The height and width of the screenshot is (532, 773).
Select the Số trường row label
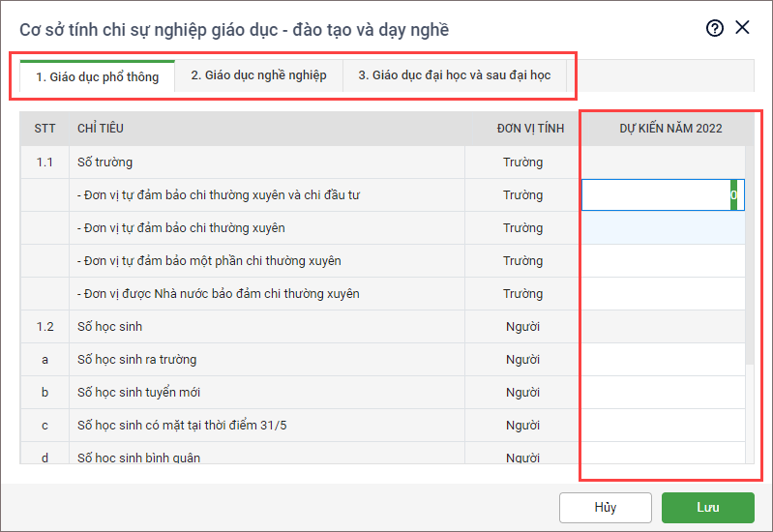point(104,163)
